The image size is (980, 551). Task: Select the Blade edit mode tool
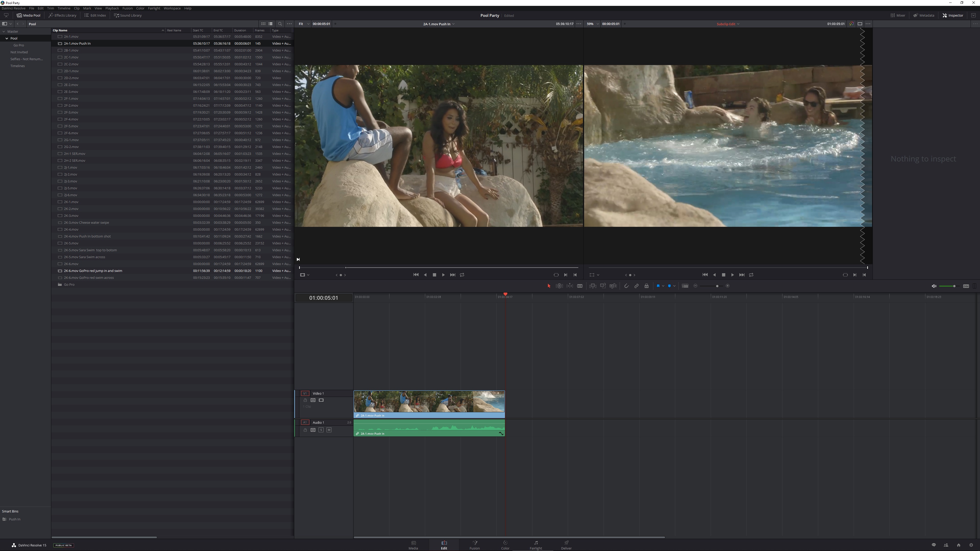point(580,286)
